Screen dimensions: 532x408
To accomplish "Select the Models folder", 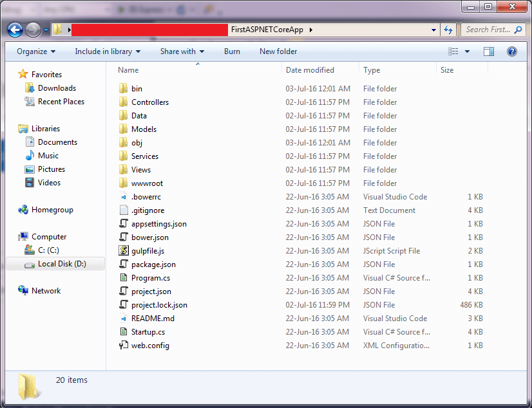I will point(144,129).
